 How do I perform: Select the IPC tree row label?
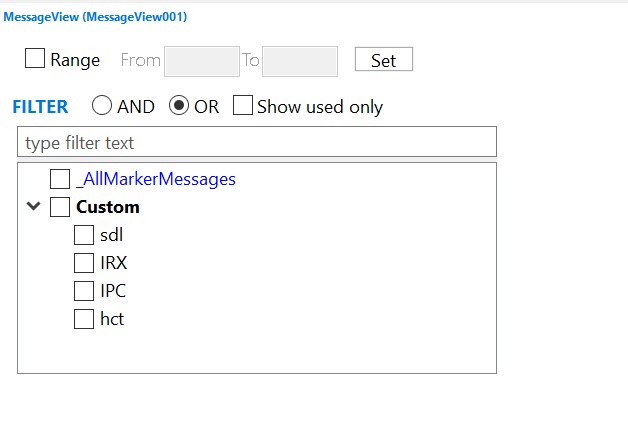point(113,291)
